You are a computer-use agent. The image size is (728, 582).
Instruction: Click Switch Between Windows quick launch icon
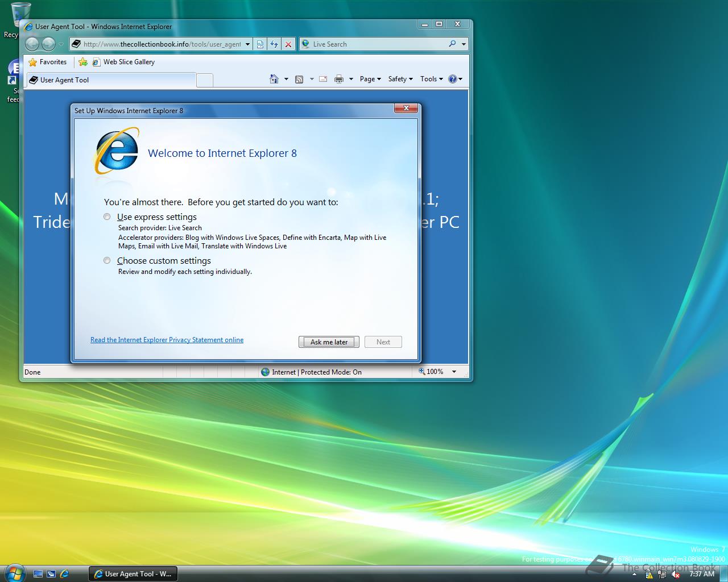coord(51,574)
